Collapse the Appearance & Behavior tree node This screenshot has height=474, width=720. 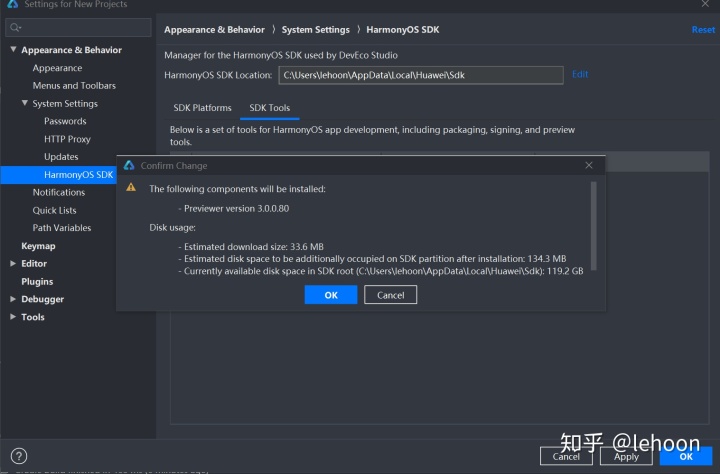(13, 49)
